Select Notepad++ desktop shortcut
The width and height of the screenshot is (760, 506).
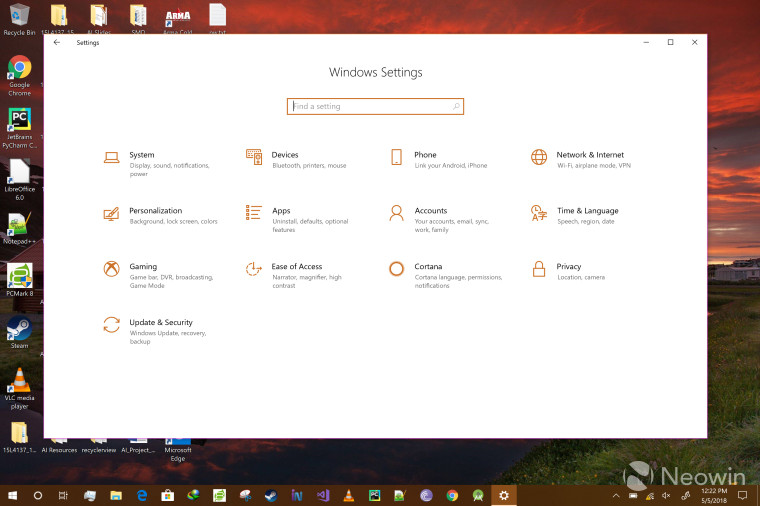pos(19,228)
